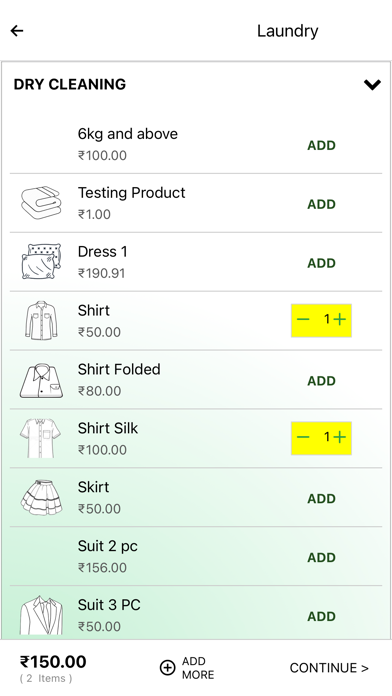This screenshot has width=392, height=696.
Task: Increase Shirt quantity with plus
Action: [x=340, y=320]
